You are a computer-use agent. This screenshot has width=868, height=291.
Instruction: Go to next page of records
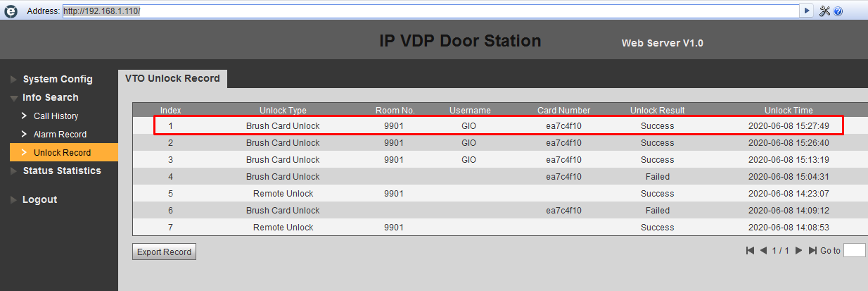point(798,250)
